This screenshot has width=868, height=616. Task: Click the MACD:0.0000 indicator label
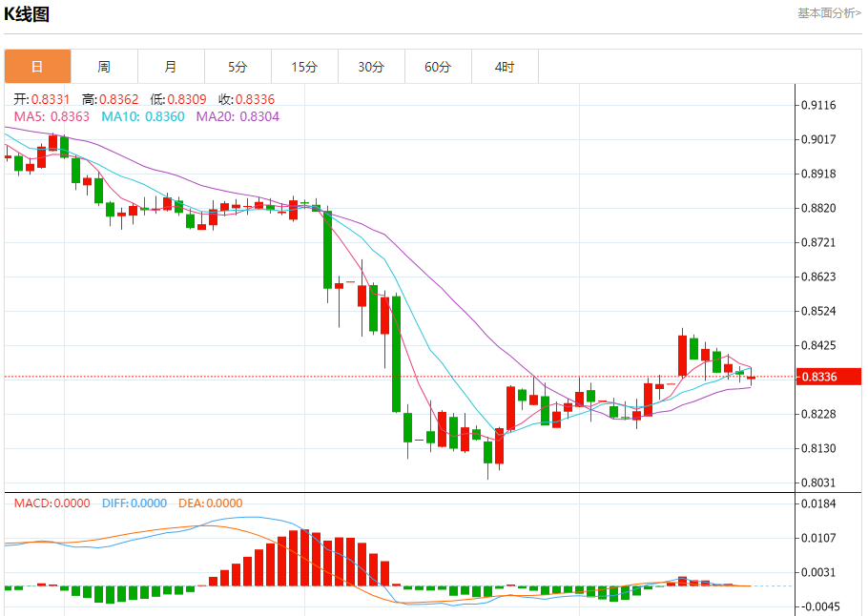click(52, 503)
